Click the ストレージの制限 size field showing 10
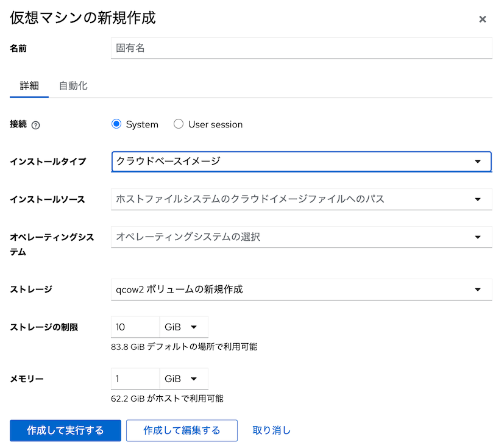 [x=135, y=327]
